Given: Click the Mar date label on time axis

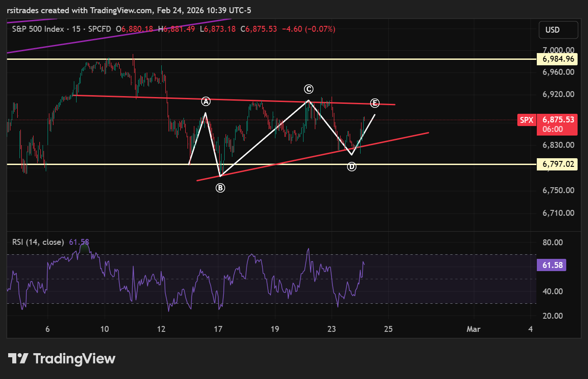Looking at the screenshot, I should coord(473,329).
